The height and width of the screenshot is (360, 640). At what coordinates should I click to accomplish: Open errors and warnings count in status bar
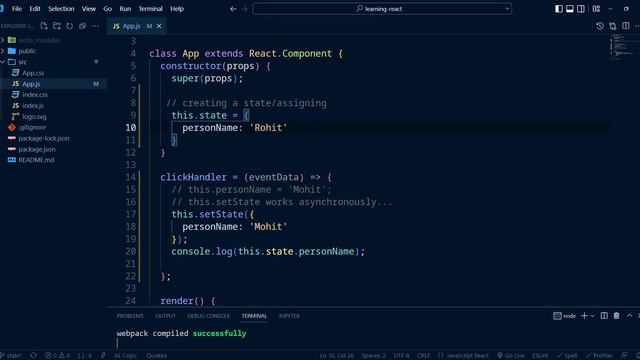pyautogui.click(x=58, y=356)
